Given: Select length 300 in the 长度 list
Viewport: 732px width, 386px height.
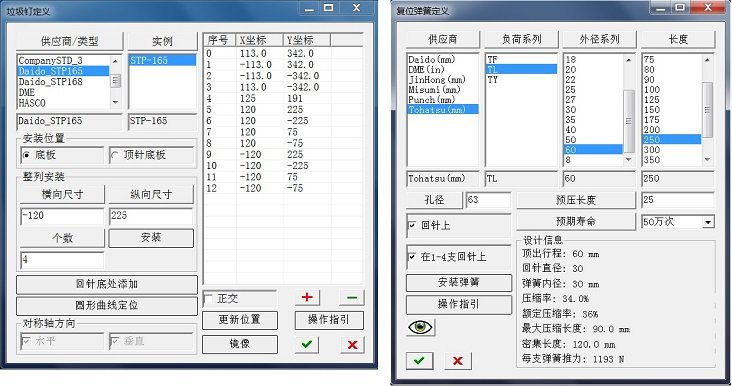Looking at the screenshot, I should pos(671,150).
